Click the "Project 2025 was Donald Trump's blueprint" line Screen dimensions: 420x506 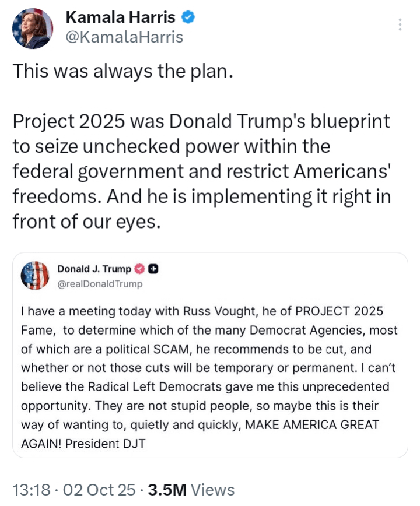(x=201, y=122)
